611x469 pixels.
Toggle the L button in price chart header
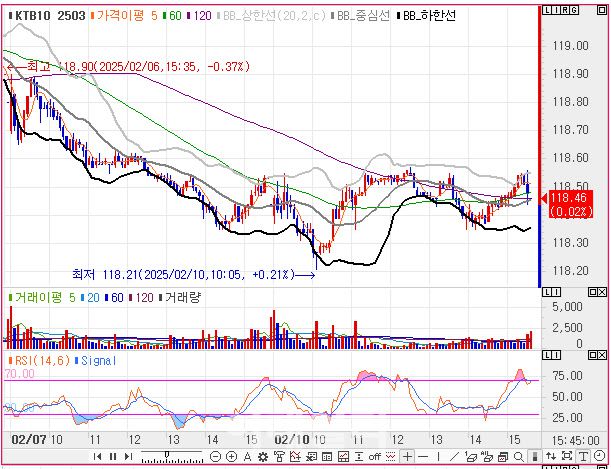546,10
